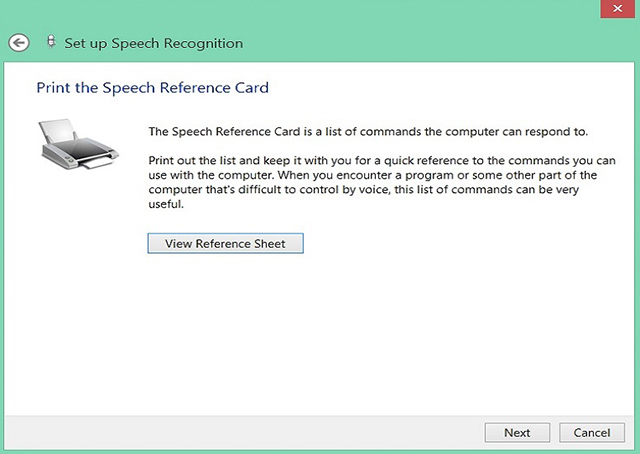Click the line starting 'use with the computer'
640x454 pixels.
373,175
